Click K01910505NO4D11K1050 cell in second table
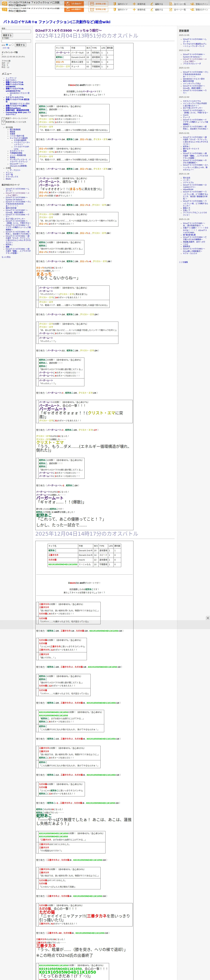The image size is (210, 980). pos(63,565)
